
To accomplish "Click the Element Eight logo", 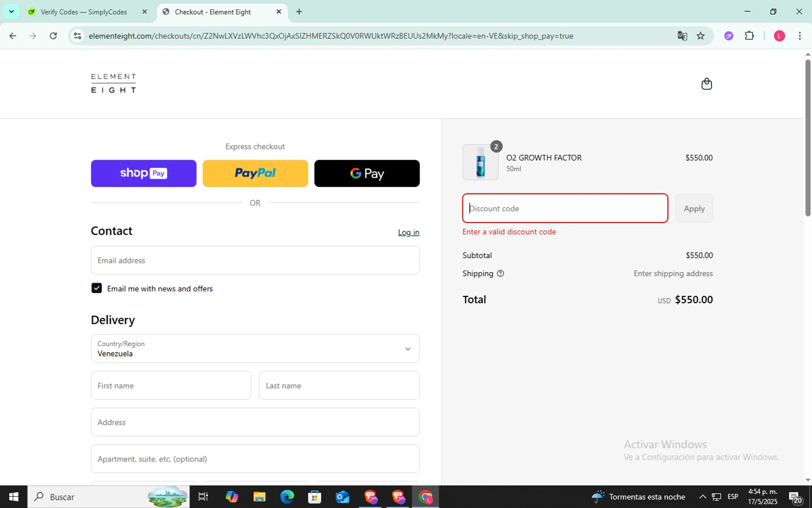I will [113, 83].
